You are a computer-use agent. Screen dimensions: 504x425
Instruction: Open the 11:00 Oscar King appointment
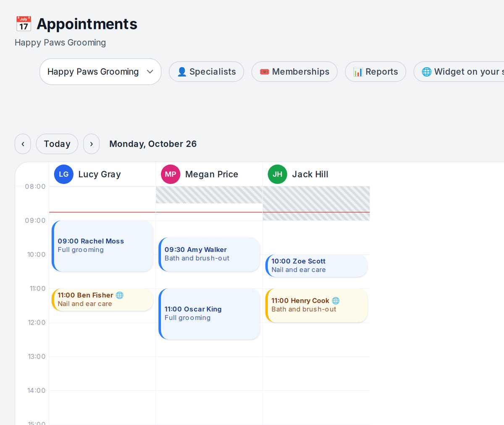click(x=209, y=314)
